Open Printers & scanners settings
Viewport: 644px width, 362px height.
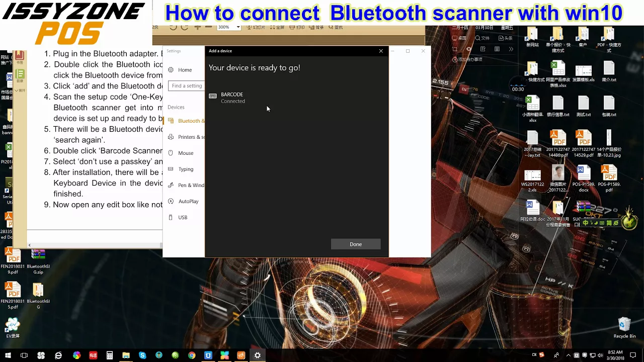point(185,137)
